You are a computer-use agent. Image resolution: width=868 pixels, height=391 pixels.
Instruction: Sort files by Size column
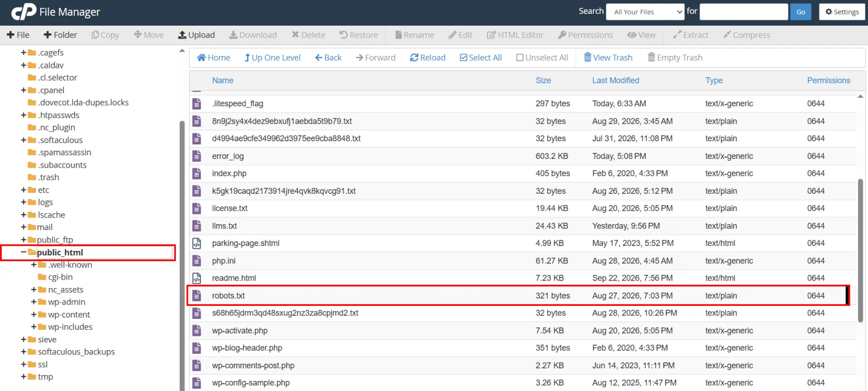543,80
